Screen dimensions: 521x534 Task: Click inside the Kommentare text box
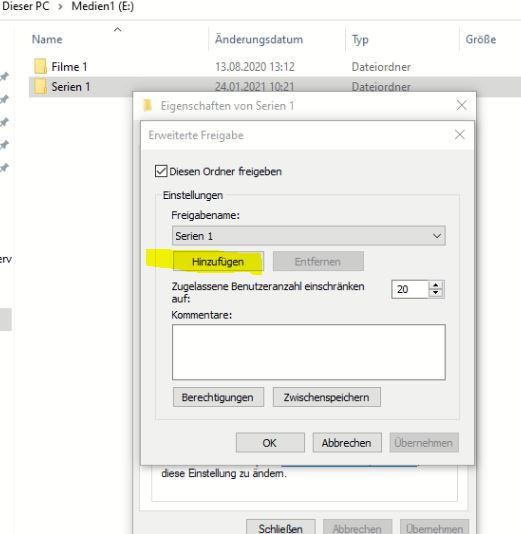click(x=309, y=352)
